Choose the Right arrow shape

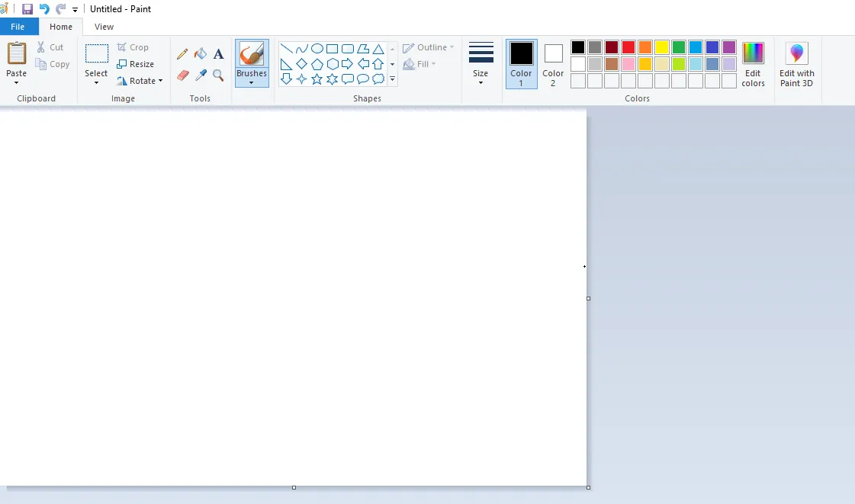click(x=347, y=64)
